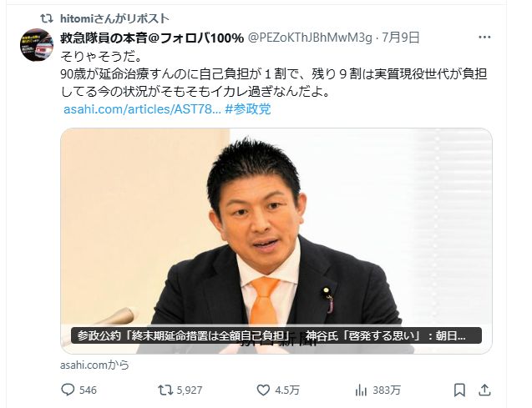Click the article headline caption overlay

click(x=276, y=335)
